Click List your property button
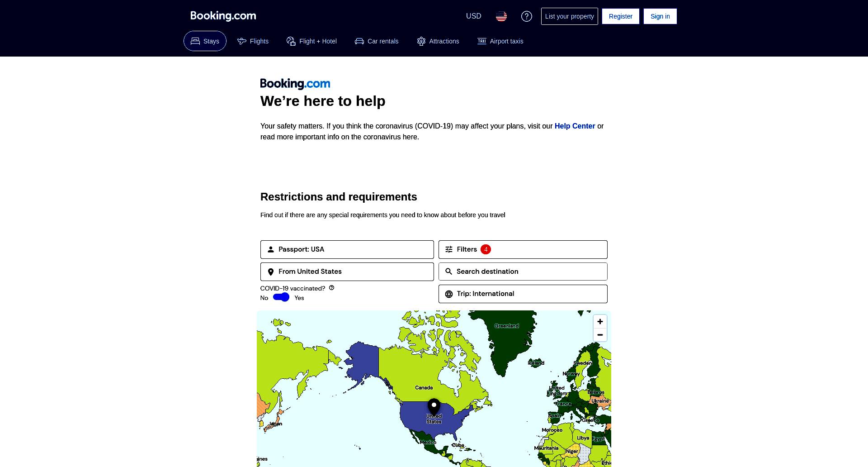 569,16
